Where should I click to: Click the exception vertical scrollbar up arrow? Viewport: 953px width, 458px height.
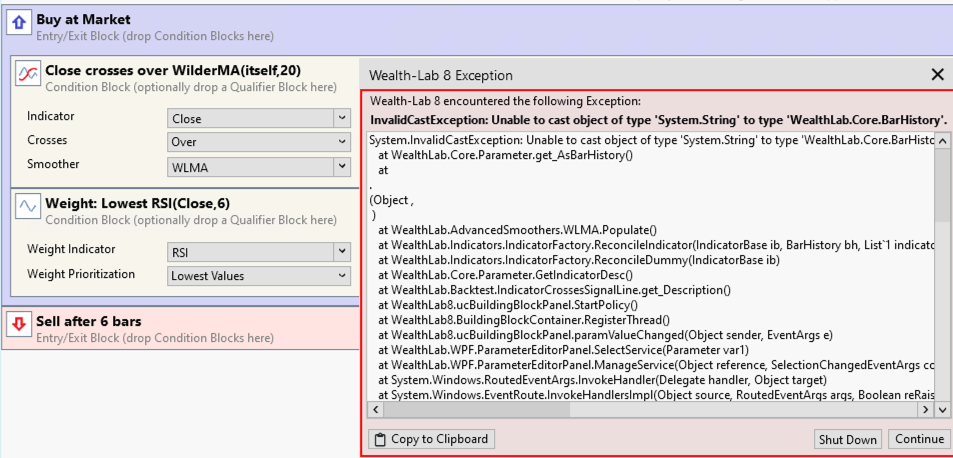point(942,141)
